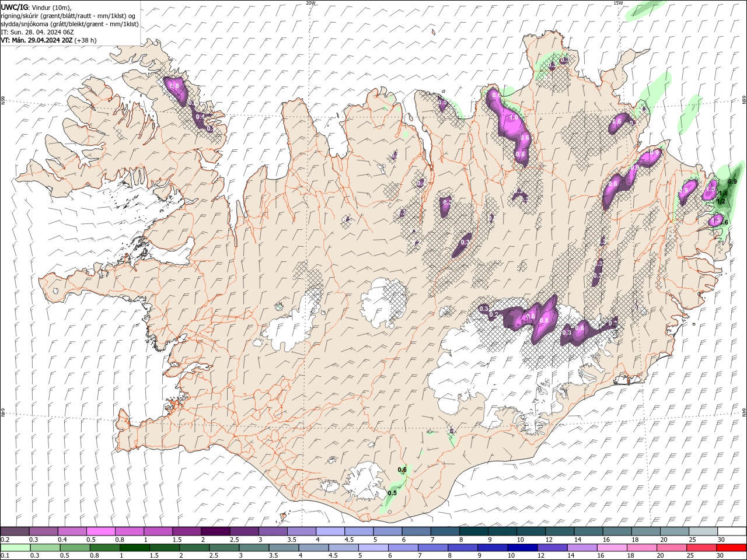This screenshot has height=560, width=747.
Task: Pick the upper legend swatch labeled 6
Action: [x=416, y=531]
